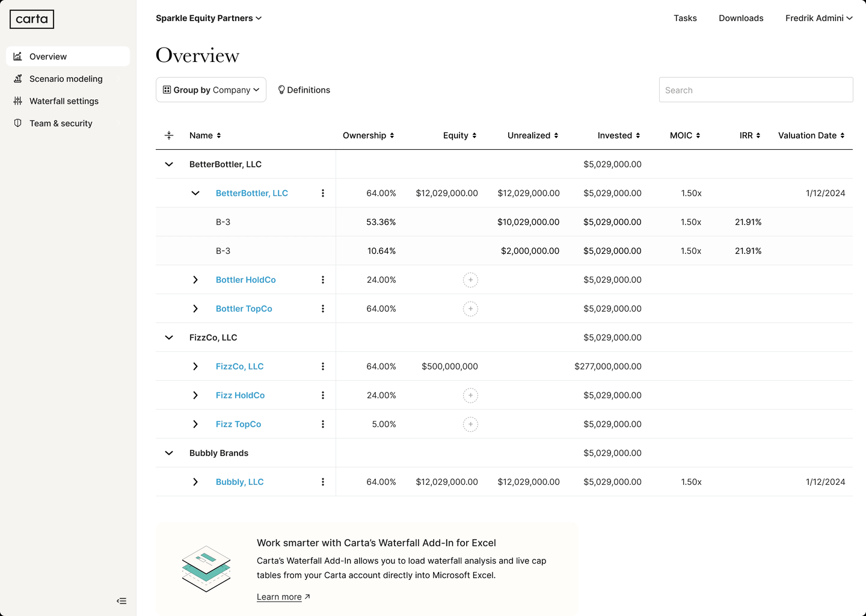The image size is (866, 616).
Task: Sort by the IRR column
Action: 750,135
